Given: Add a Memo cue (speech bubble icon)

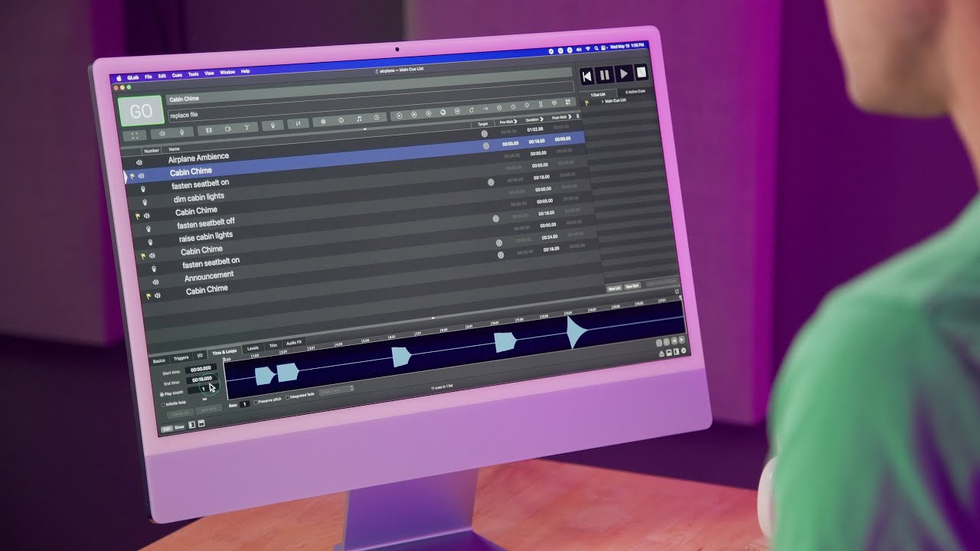Looking at the screenshot, I should [554, 103].
